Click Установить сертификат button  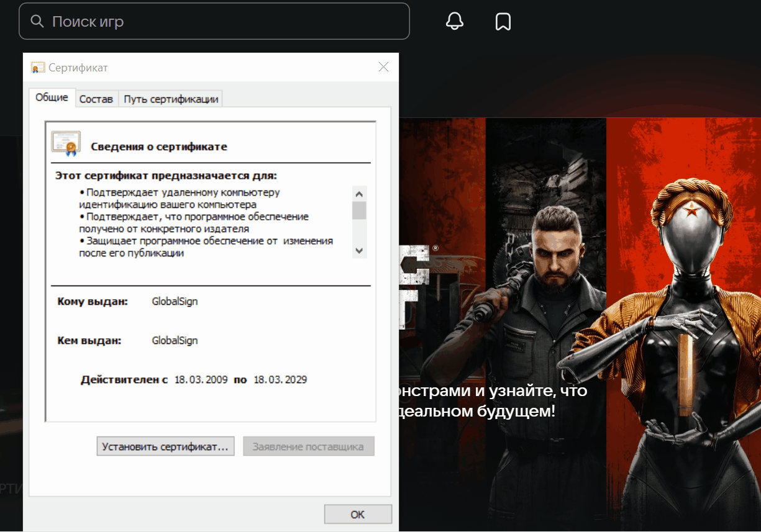[165, 446]
